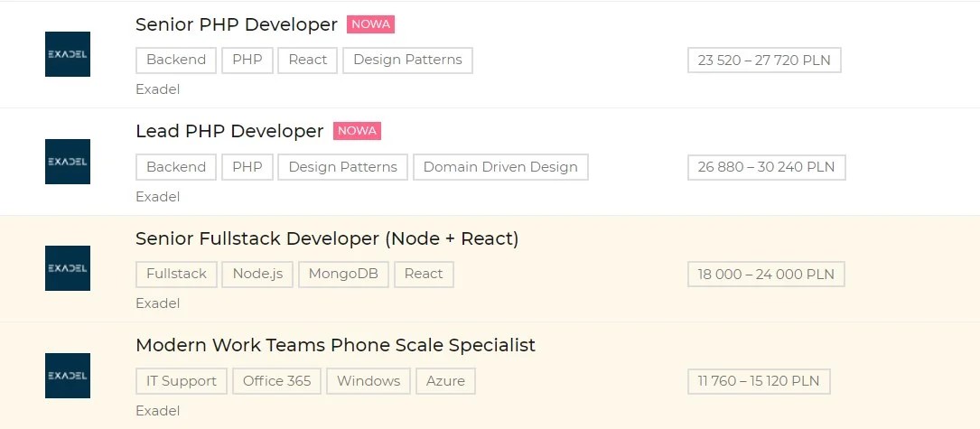Click the Exadel logo beside Lead PHP Developer
The image size is (980, 429).
coord(68,162)
